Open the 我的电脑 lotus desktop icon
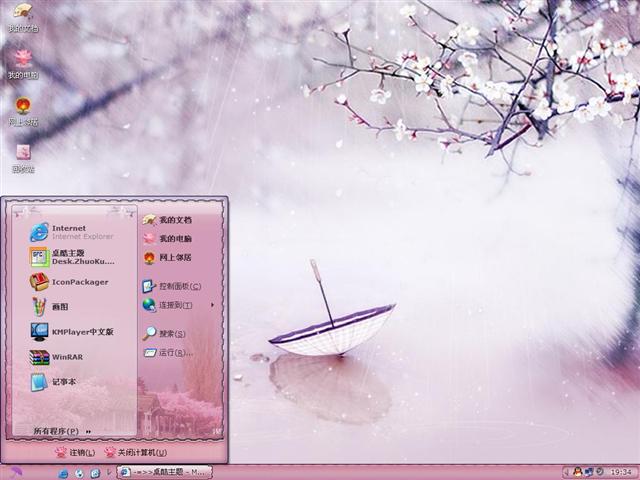The image size is (640, 480). pos(23,65)
